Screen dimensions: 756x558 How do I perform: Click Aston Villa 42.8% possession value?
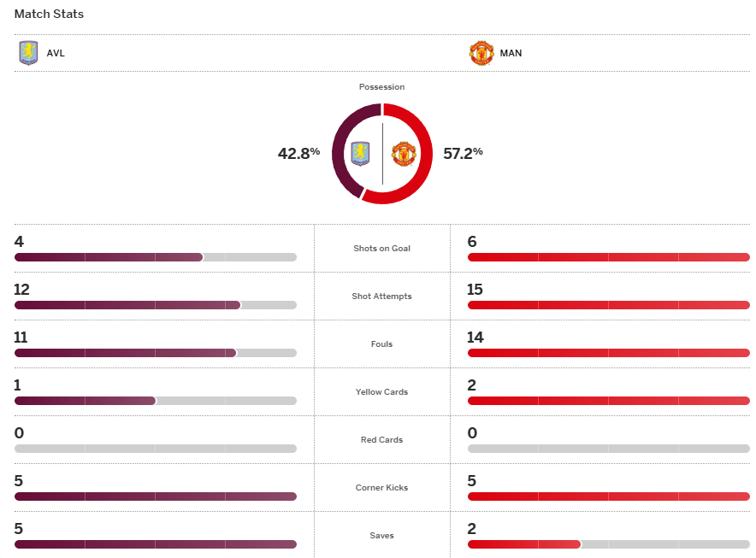pyautogui.click(x=298, y=154)
